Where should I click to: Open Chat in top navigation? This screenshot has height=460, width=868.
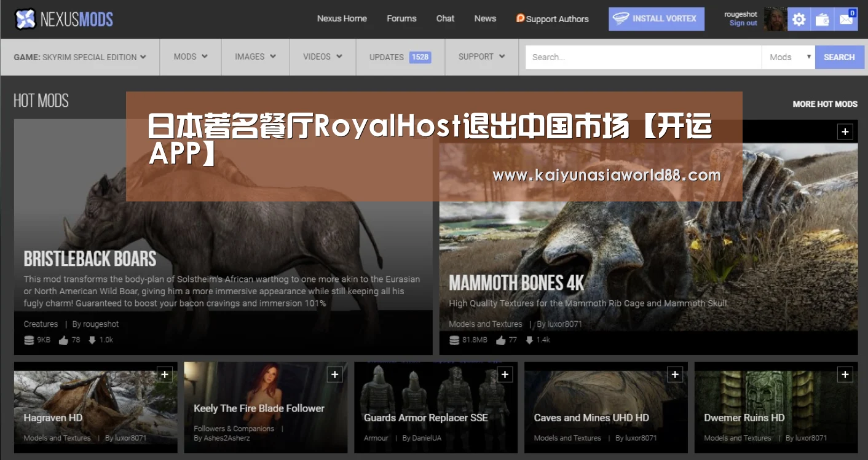(x=445, y=18)
